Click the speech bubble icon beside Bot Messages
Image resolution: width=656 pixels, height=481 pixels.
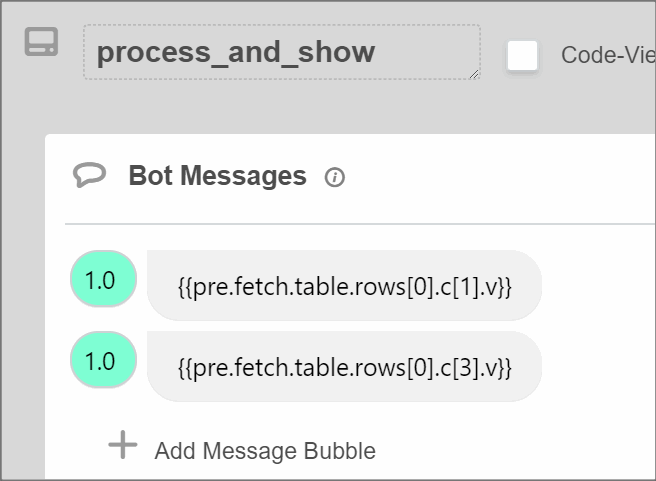[89, 176]
